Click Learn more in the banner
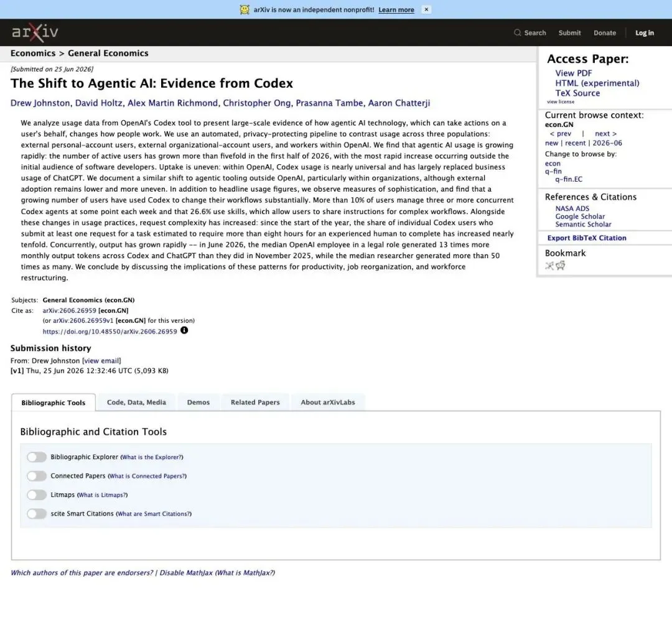Viewport: 672px width, 624px height. point(396,10)
